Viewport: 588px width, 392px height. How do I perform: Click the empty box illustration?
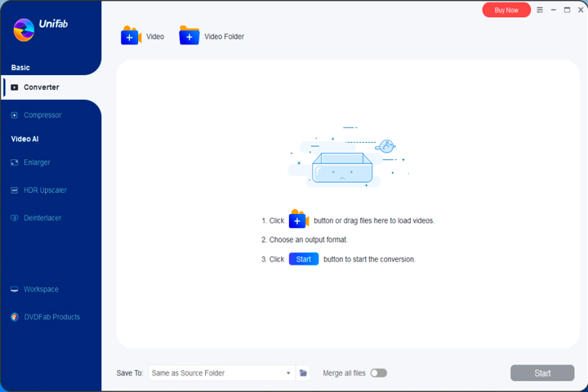tap(342, 168)
